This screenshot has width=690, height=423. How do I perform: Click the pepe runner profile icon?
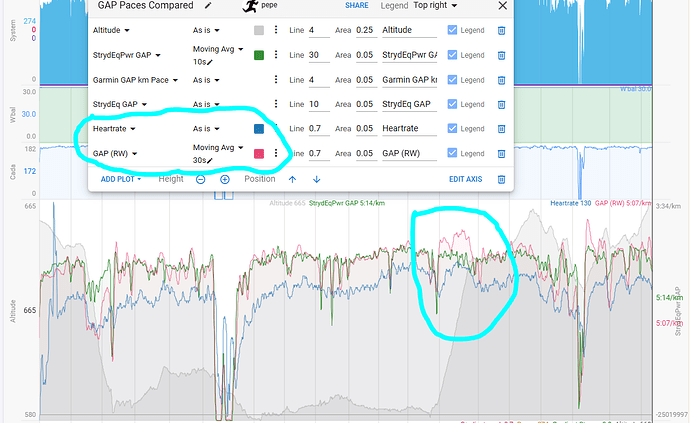(250, 6)
